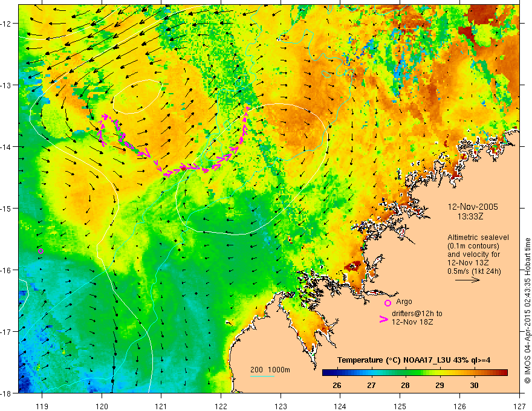
Task: Click the 0.5m/s velocity scale arrow
Action: click(x=467, y=280)
